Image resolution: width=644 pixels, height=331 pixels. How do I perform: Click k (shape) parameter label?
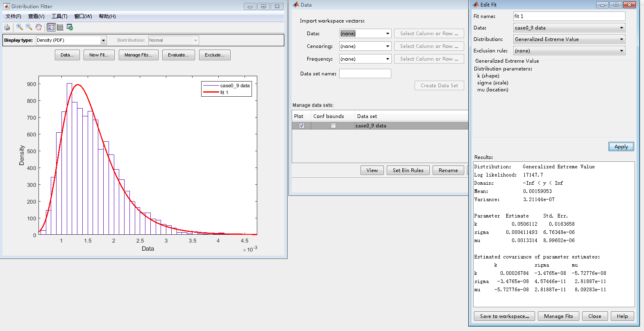(x=488, y=76)
